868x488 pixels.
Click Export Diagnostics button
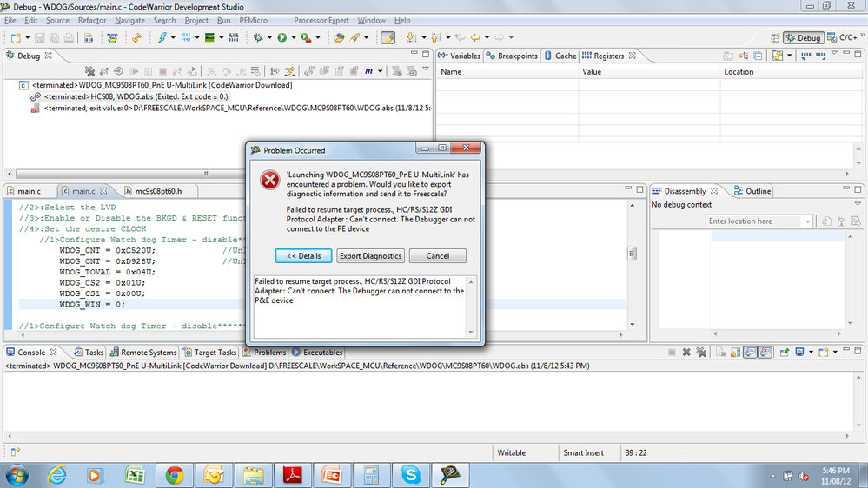click(x=370, y=255)
